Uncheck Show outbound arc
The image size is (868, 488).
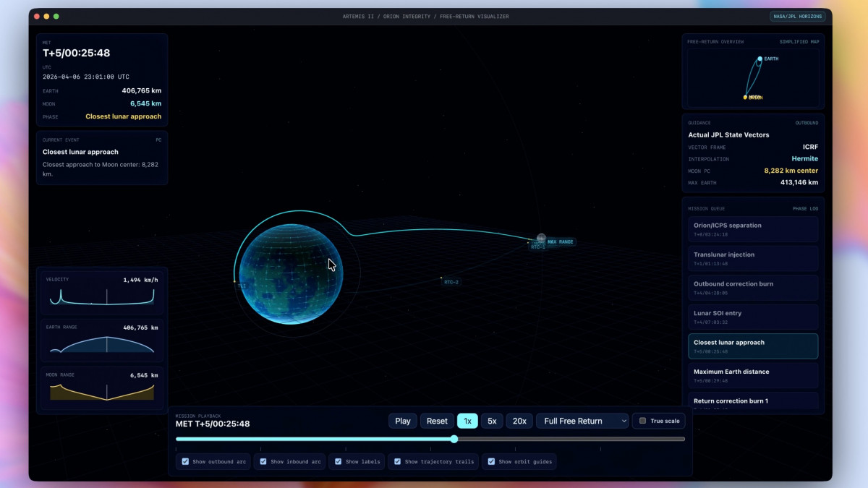click(186, 461)
